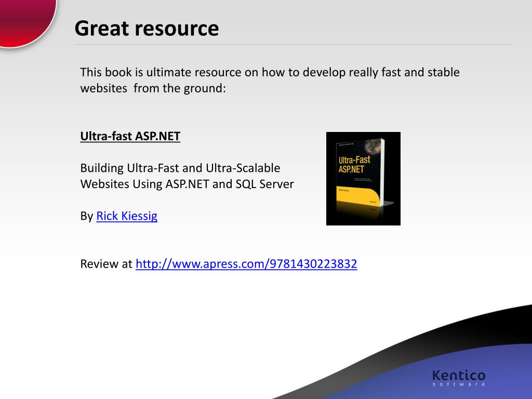Open the apress.com review URL link
532x399 pixels.
pos(246,264)
